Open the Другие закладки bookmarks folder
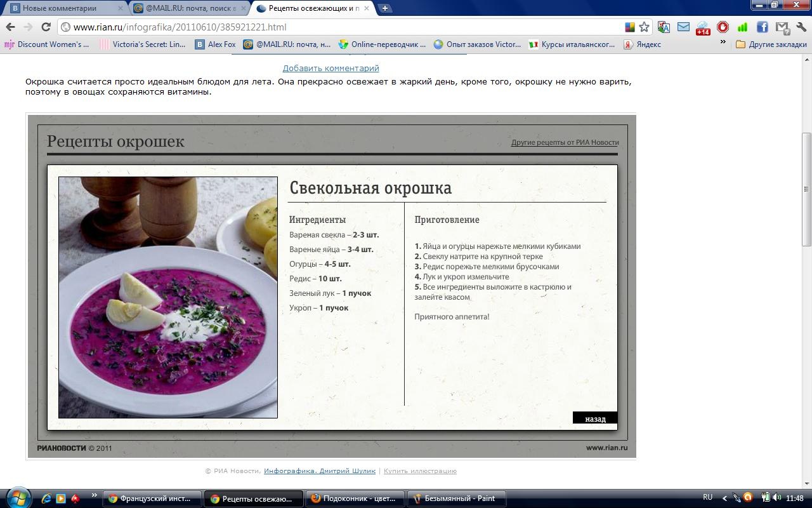The width and height of the screenshot is (812, 508). pyautogui.click(x=771, y=44)
